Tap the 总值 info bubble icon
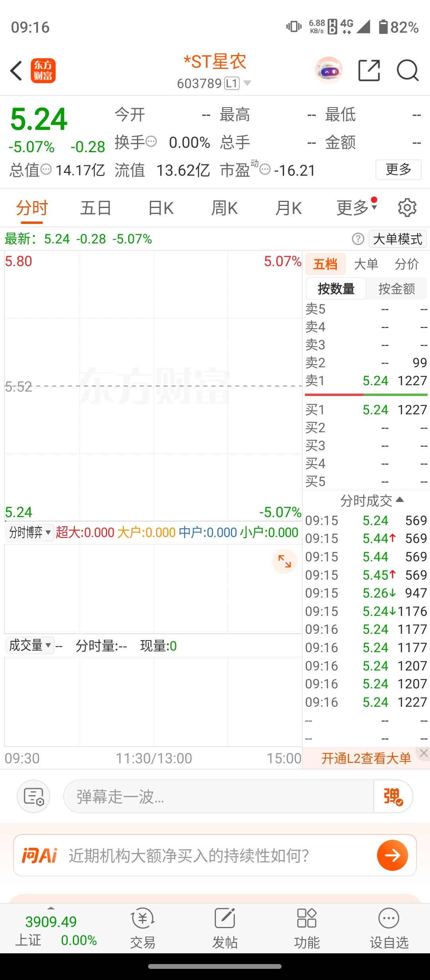 (x=46, y=169)
